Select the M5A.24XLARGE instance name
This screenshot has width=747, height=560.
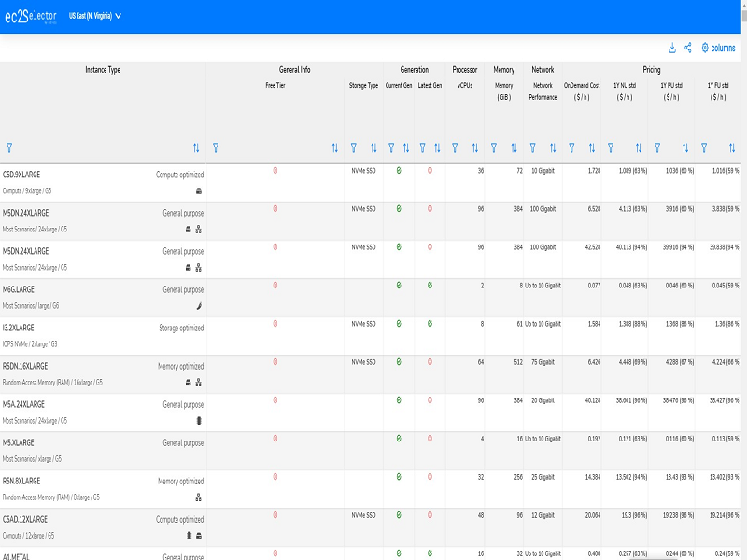(24, 404)
